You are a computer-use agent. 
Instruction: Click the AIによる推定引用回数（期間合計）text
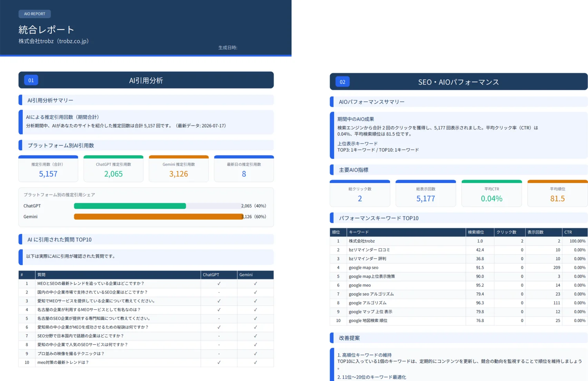[x=63, y=117]
